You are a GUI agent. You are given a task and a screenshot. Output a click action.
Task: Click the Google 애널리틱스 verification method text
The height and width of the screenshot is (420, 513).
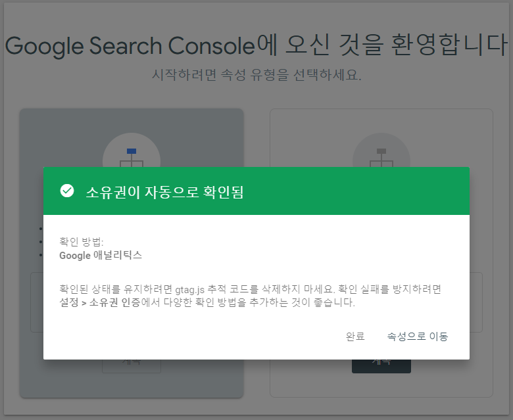tap(101, 255)
